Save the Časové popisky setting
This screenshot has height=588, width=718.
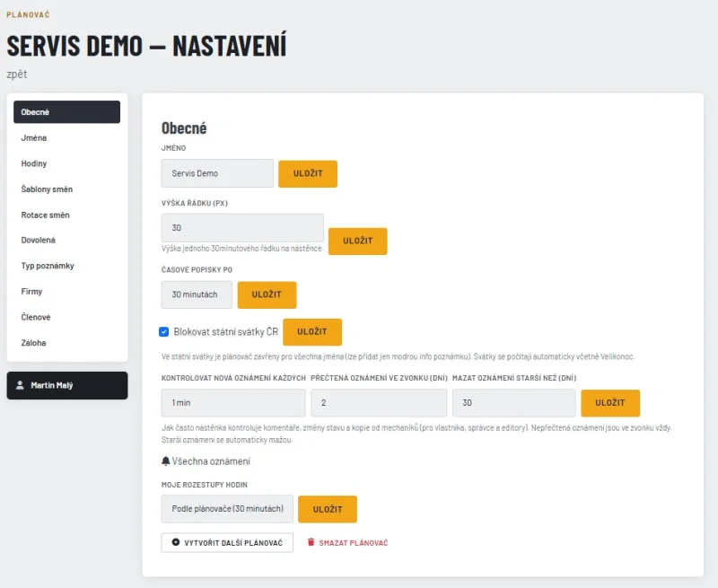click(267, 294)
